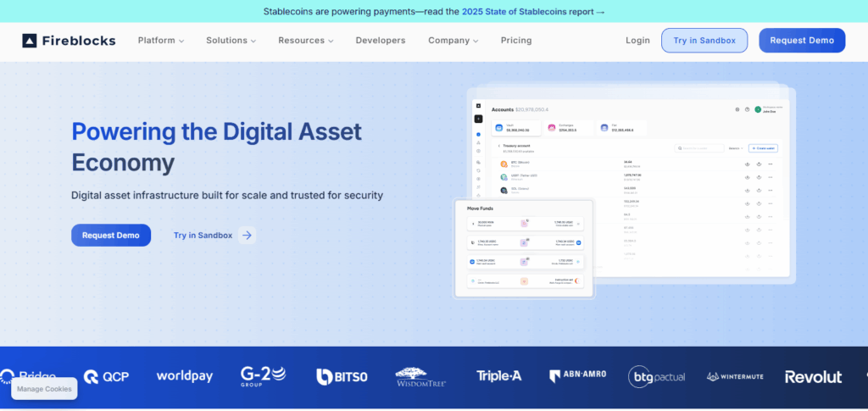The height and width of the screenshot is (411, 868).
Task: Click the USDT Tether coin icon in preview
Action: pyautogui.click(x=504, y=177)
